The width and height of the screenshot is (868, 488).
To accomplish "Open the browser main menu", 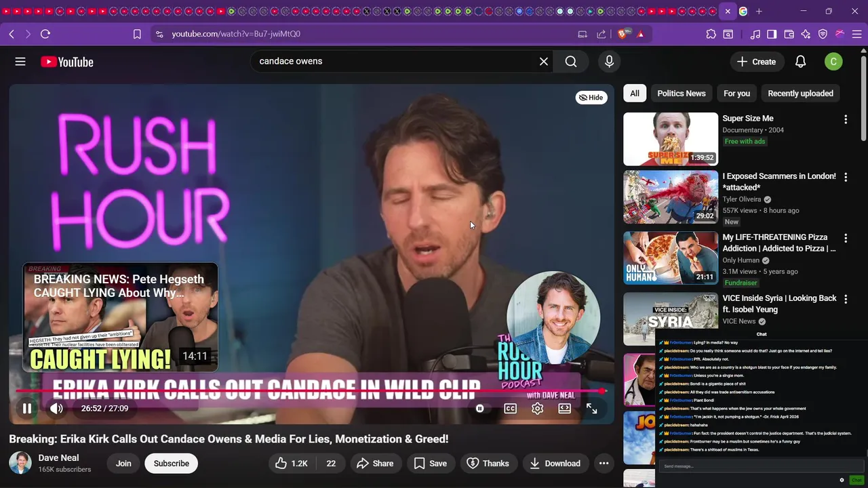I will 856,34.
